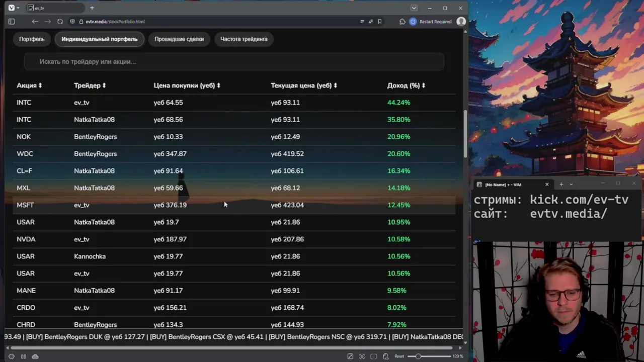Viewport: 644px width, 362px height.
Task: Expand the Vivaldi menu dropdown arrow
Action: (x=18, y=8)
